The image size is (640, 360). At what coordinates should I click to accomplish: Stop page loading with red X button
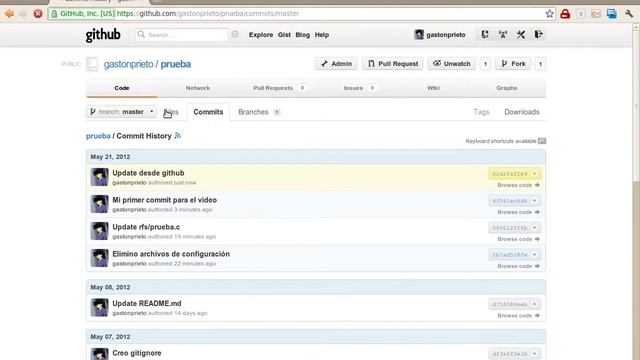click(38, 13)
